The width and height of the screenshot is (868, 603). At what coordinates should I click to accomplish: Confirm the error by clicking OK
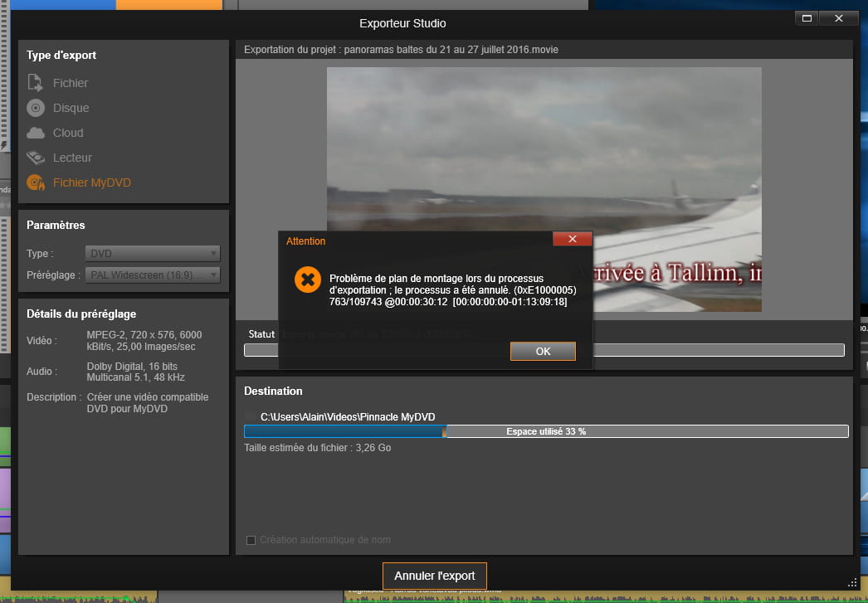[543, 352]
